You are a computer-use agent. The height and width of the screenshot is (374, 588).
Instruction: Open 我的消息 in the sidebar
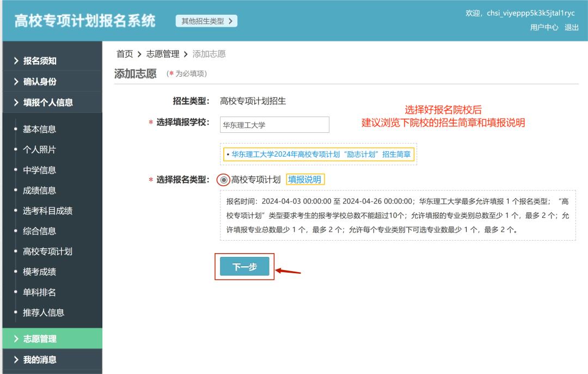tap(33, 359)
